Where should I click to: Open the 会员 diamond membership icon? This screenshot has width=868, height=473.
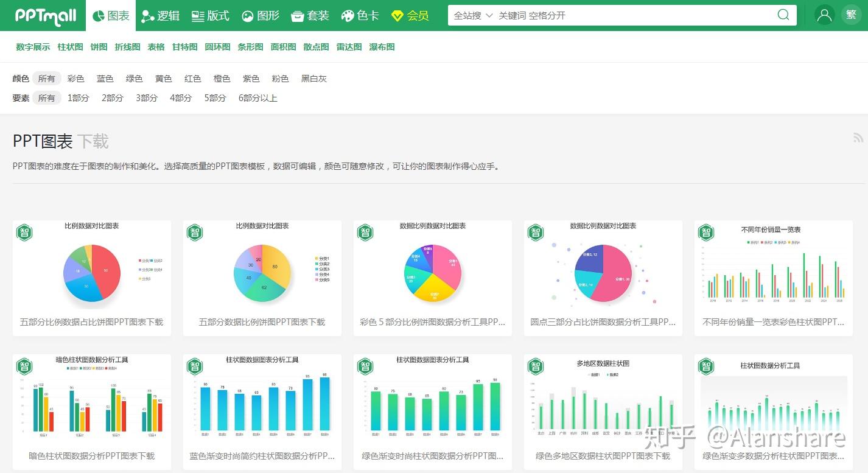(x=397, y=16)
